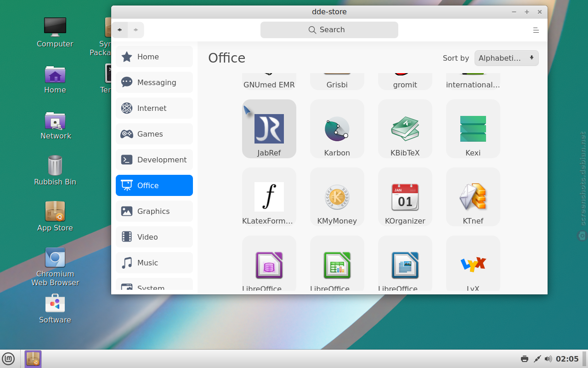Maximize the dde-store window
588x368 pixels.
pyautogui.click(x=527, y=12)
